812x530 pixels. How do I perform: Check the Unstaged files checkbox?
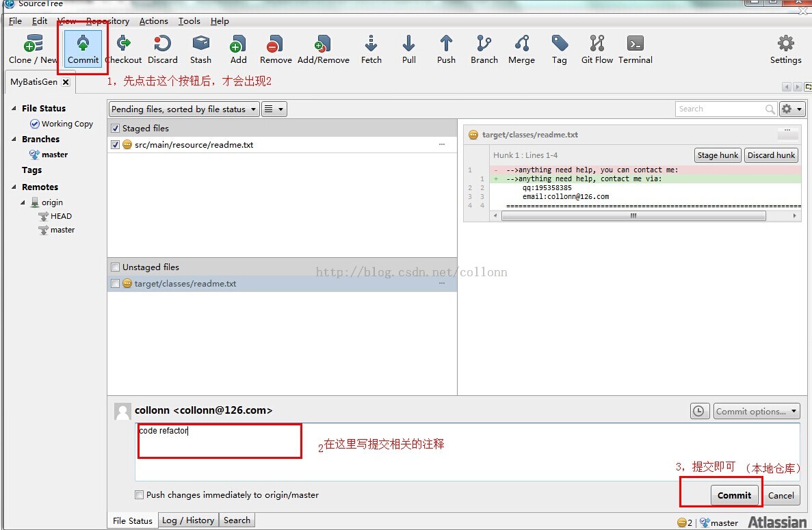click(x=114, y=267)
